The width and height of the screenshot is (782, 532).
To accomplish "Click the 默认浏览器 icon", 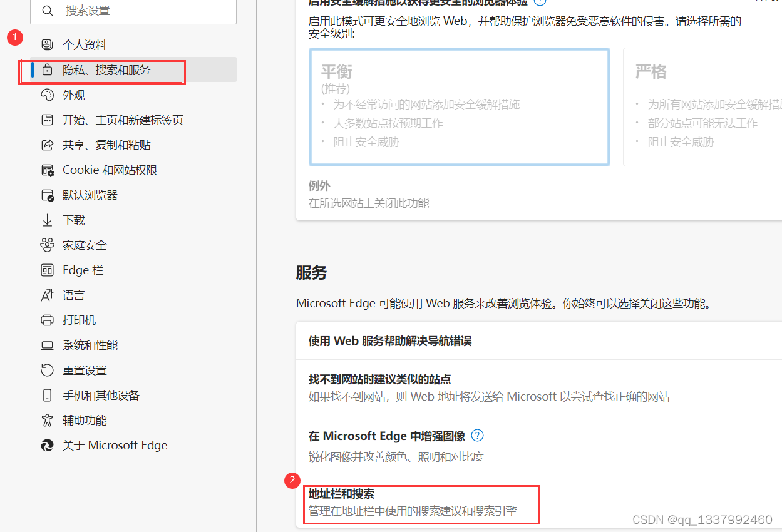I will (x=47, y=195).
